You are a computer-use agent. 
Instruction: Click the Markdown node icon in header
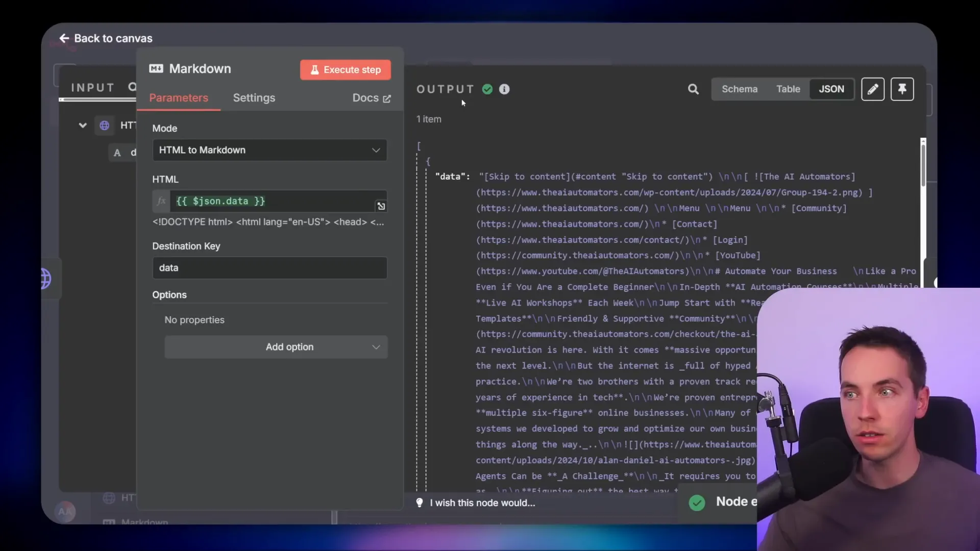coord(156,68)
